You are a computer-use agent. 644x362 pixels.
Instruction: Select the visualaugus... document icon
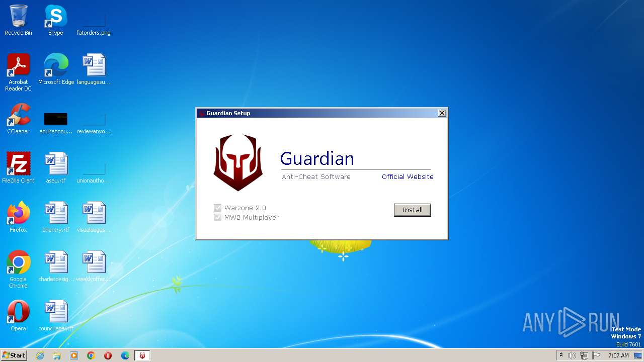94,217
